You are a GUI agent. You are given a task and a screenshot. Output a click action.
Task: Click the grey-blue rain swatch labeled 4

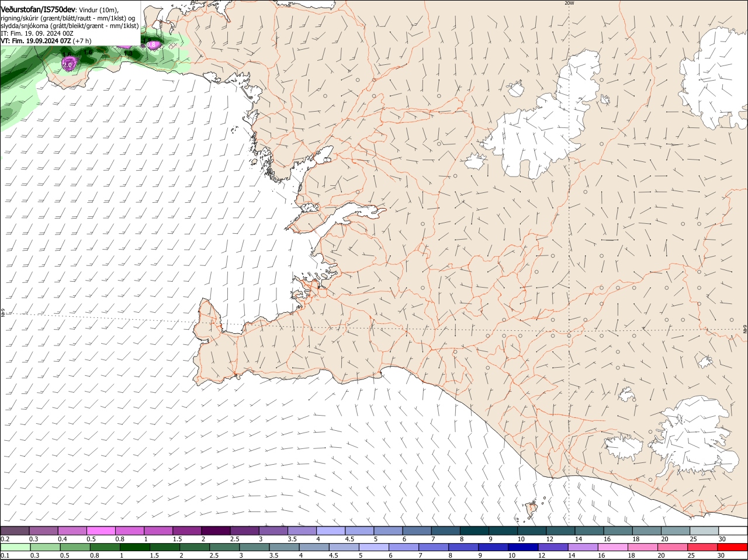[x=314, y=547]
